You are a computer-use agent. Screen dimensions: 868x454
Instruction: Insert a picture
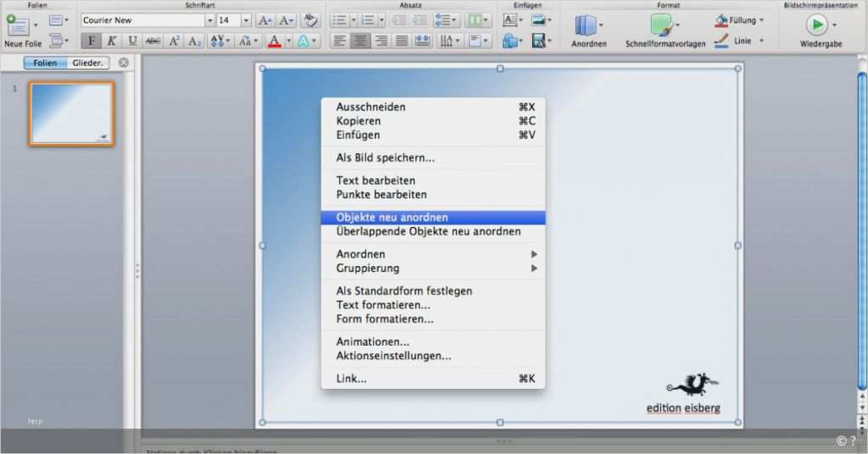tap(541, 20)
